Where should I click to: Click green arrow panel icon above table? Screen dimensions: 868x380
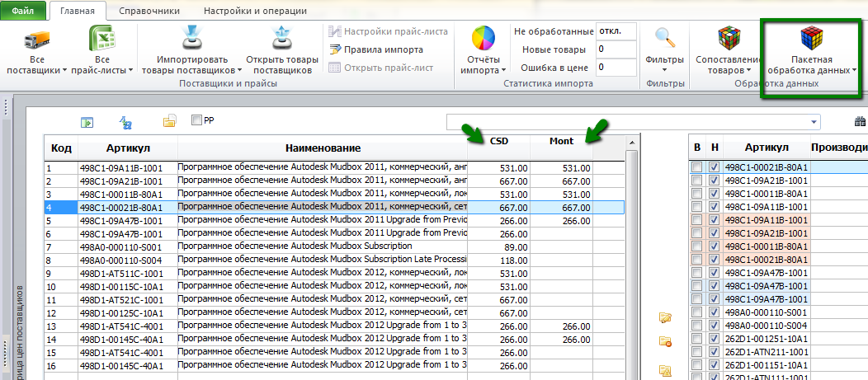(x=87, y=122)
